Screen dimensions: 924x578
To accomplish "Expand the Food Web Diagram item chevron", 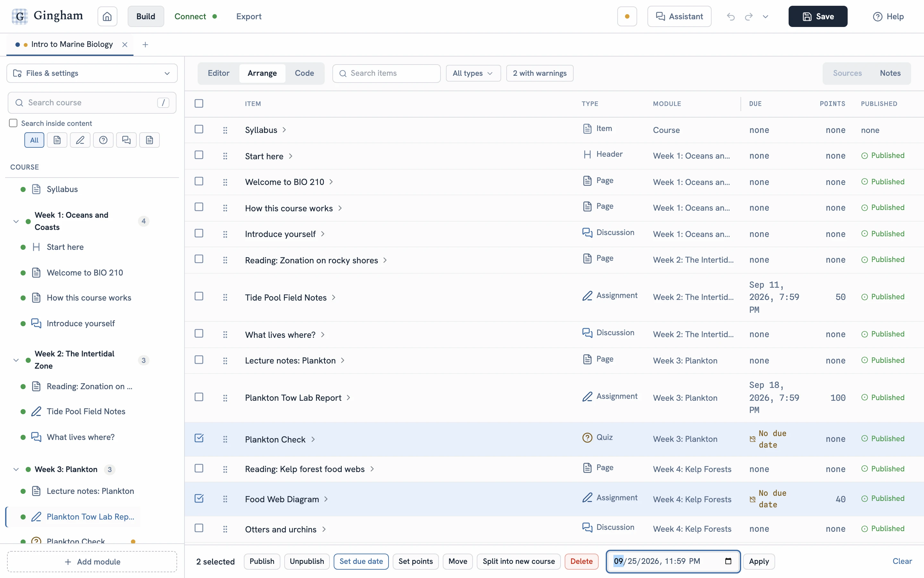I will (326, 499).
